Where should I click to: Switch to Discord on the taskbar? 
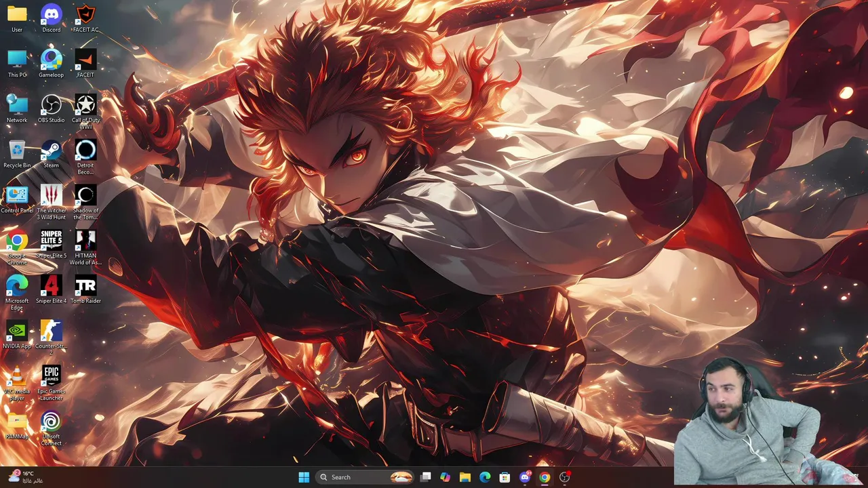click(525, 477)
